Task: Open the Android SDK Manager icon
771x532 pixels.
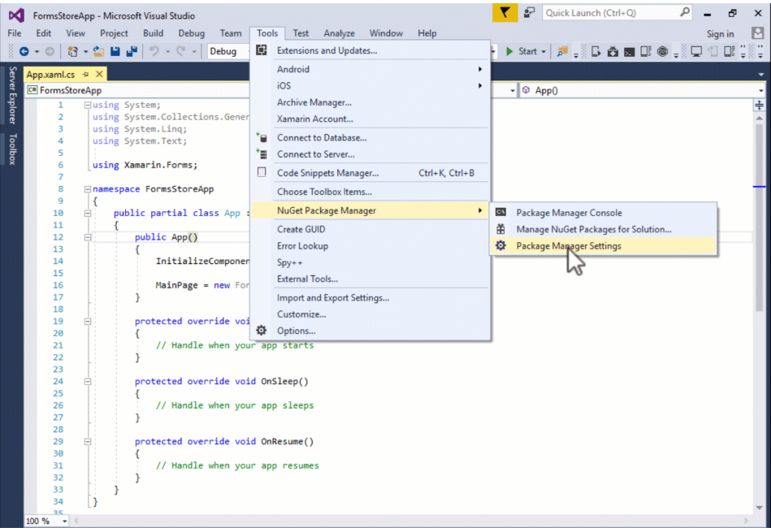Action: coord(613,51)
